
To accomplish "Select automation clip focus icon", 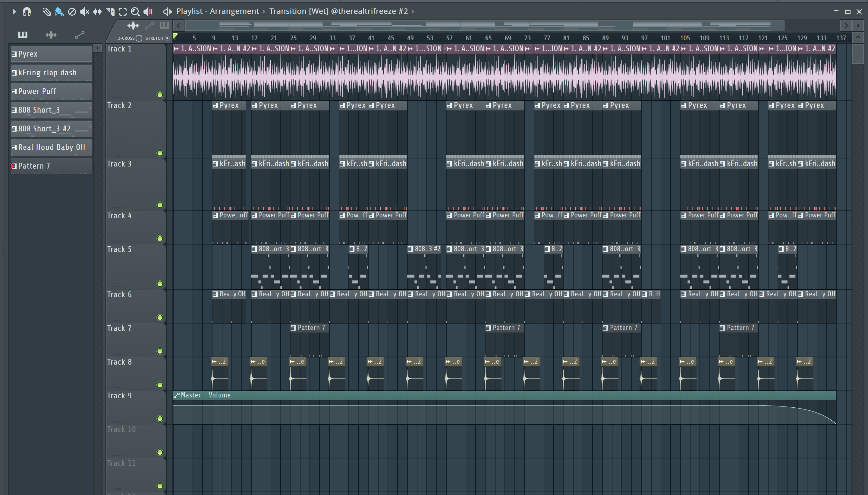I will pos(149,26).
